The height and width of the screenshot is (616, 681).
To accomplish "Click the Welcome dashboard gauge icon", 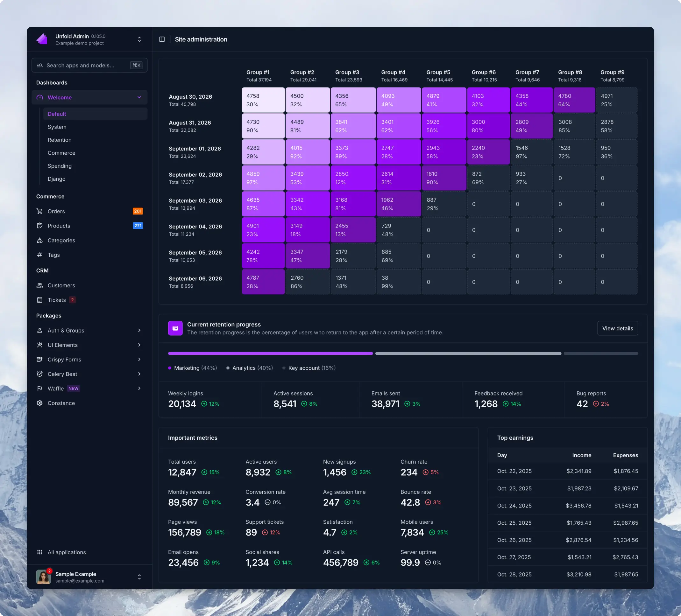I will pyautogui.click(x=39, y=98).
